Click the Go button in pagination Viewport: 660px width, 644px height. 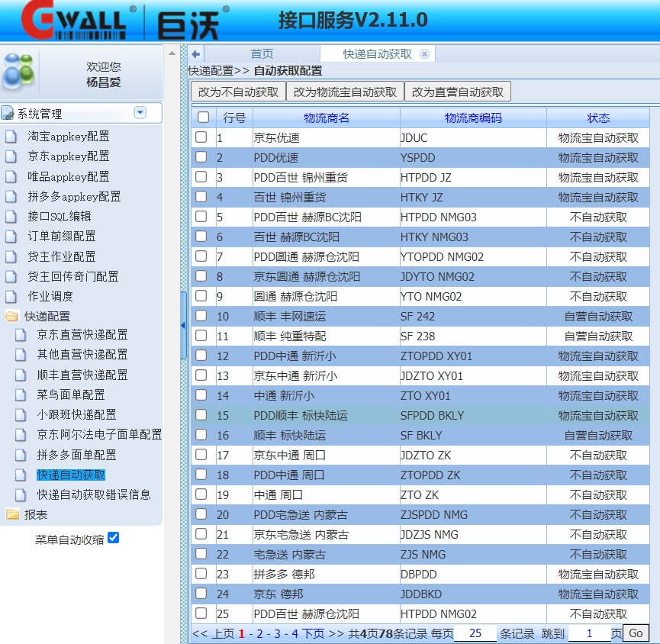coord(635,633)
